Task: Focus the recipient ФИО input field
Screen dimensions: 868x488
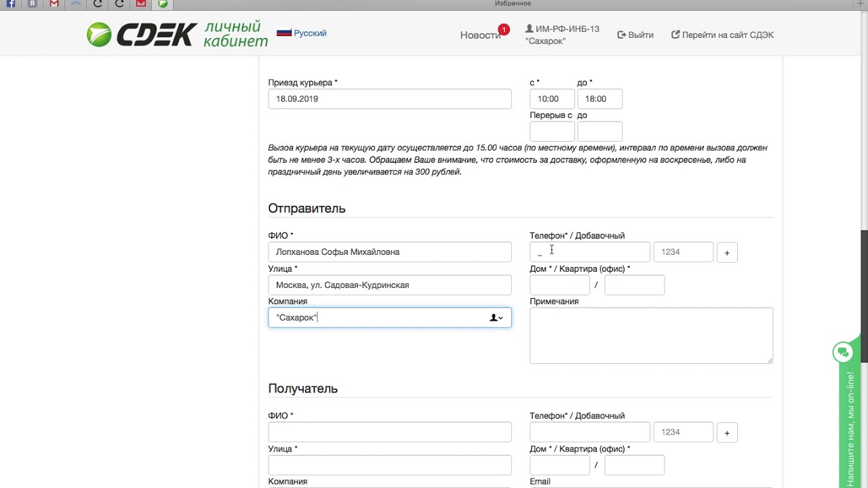Action: tap(390, 432)
